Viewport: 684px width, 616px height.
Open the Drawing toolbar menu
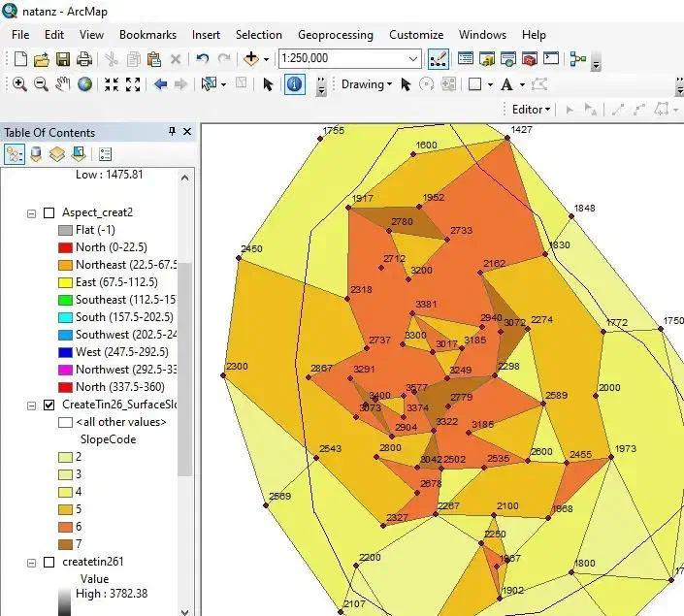[367, 84]
